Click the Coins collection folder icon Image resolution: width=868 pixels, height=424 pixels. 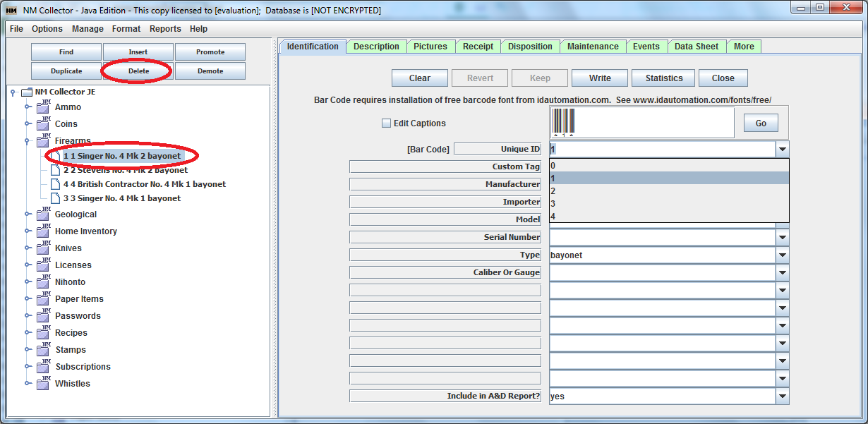click(x=42, y=124)
